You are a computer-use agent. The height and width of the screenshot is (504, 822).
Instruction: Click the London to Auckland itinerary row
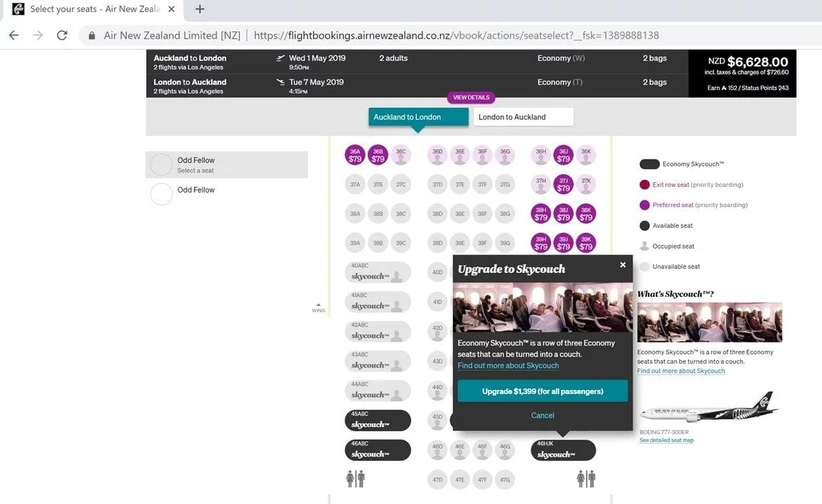pyautogui.click(x=417, y=86)
